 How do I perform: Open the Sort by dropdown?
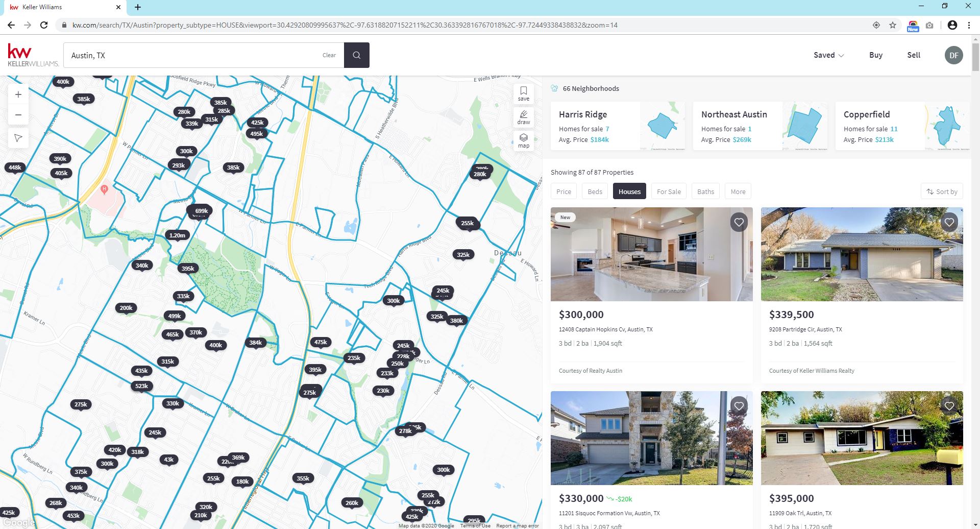[x=942, y=191]
